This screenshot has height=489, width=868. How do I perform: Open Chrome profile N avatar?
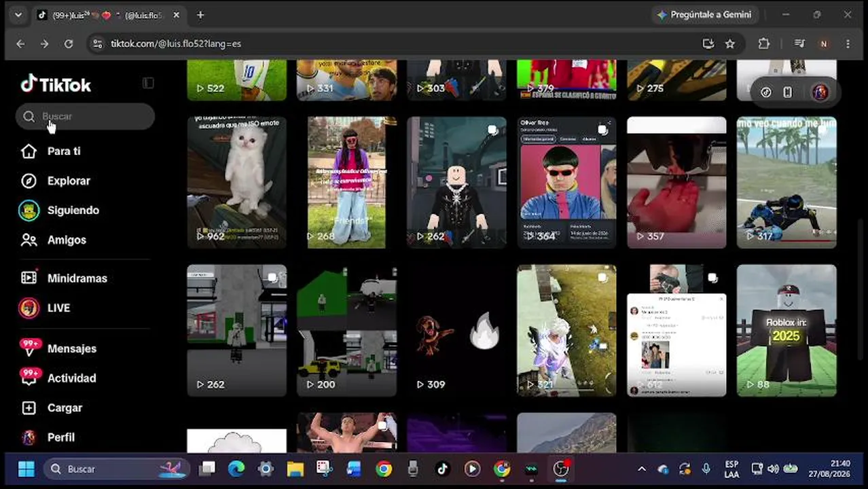824,43
